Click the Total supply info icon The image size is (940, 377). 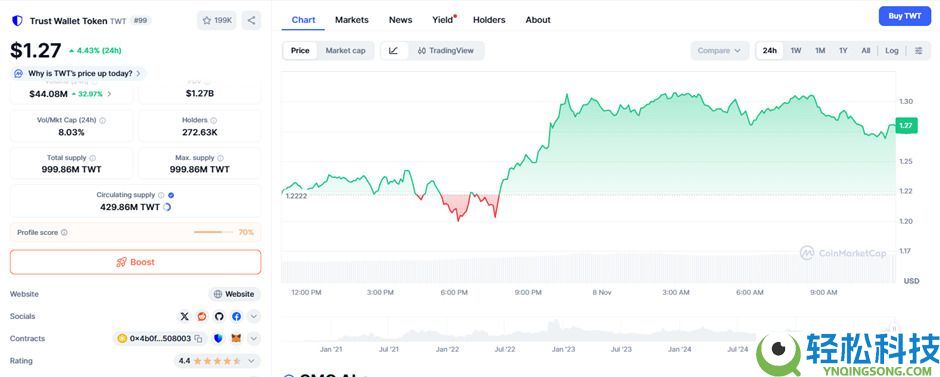coord(92,158)
